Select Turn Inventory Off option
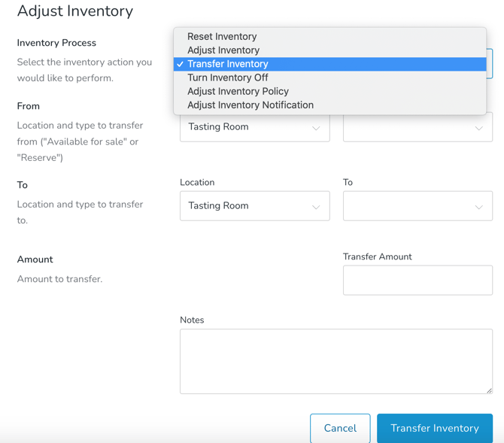This screenshot has width=504, height=443. pos(228,77)
